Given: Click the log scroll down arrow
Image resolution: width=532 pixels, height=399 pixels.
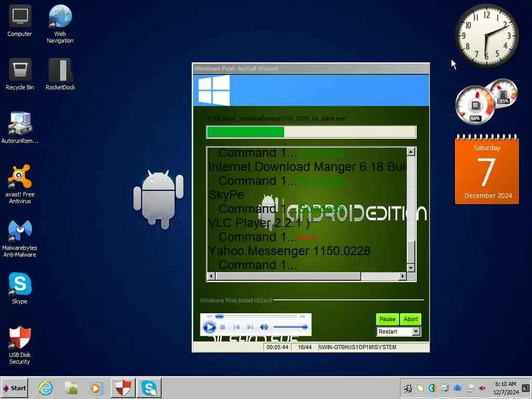Looking at the screenshot, I should point(411,268).
